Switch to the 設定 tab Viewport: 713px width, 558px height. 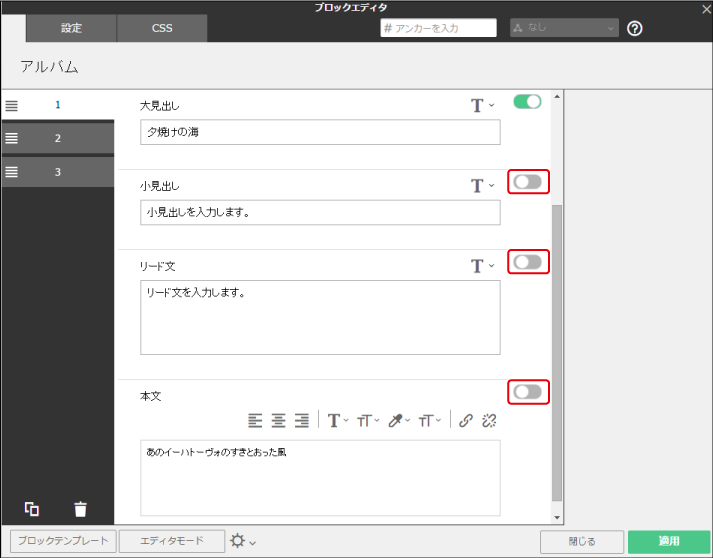[71, 28]
